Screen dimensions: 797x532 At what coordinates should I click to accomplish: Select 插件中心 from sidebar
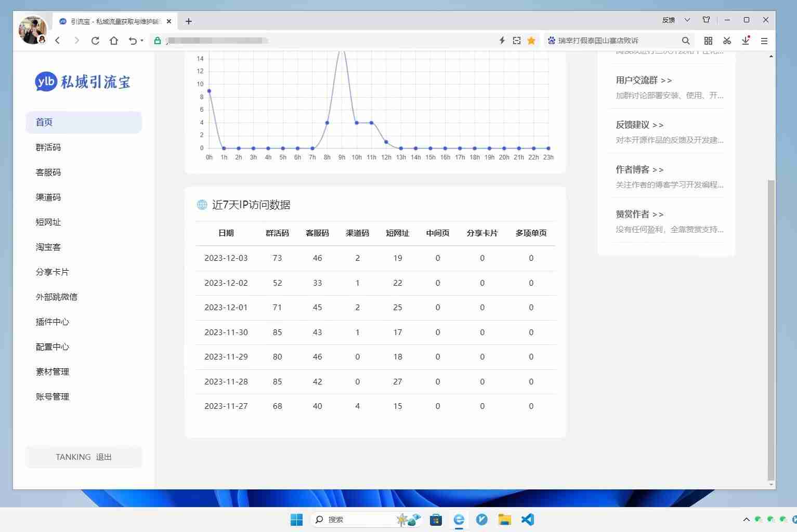[53, 322]
